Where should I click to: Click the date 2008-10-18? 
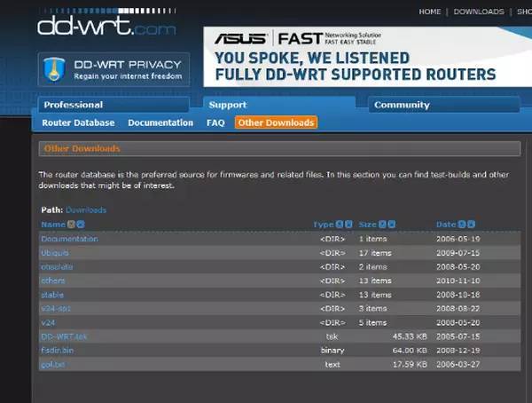(x=458, y=295)
